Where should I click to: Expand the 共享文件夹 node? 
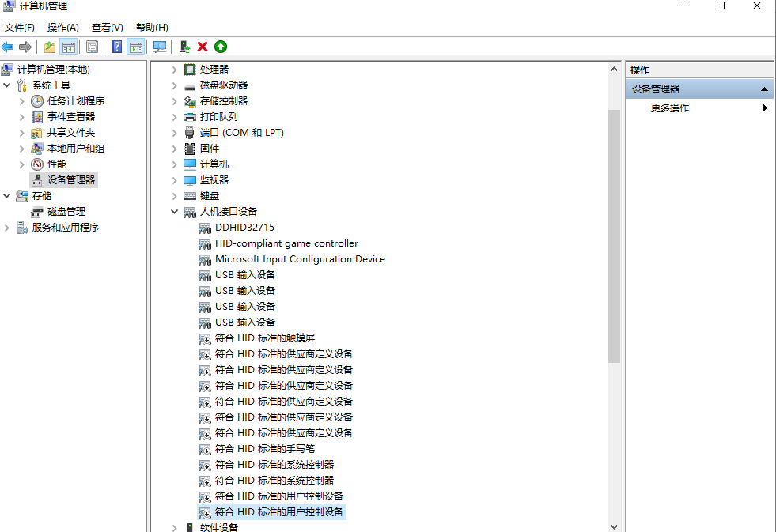pos(22,133)
